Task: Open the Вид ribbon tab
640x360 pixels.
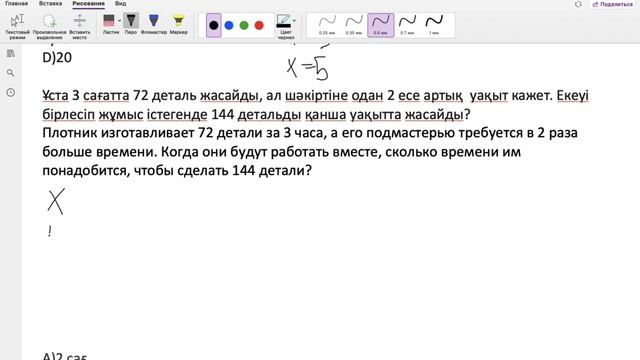Action: pos(120,3)
